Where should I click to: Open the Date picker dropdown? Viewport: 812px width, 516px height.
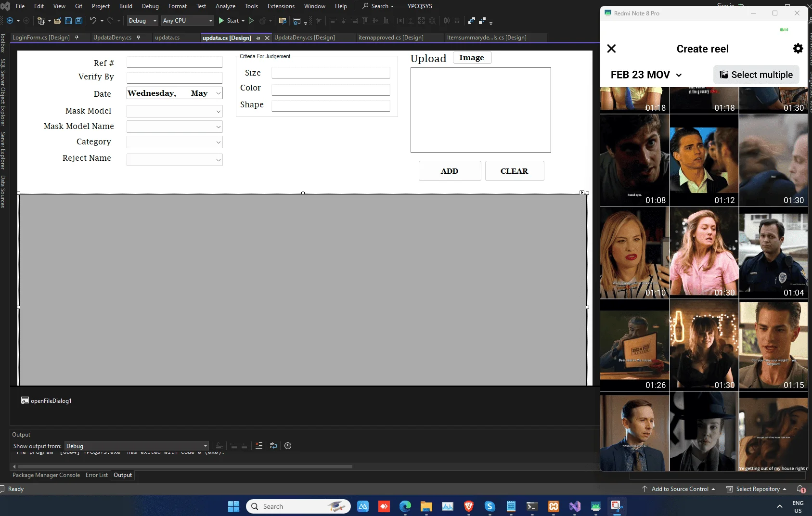coord(218,93)
